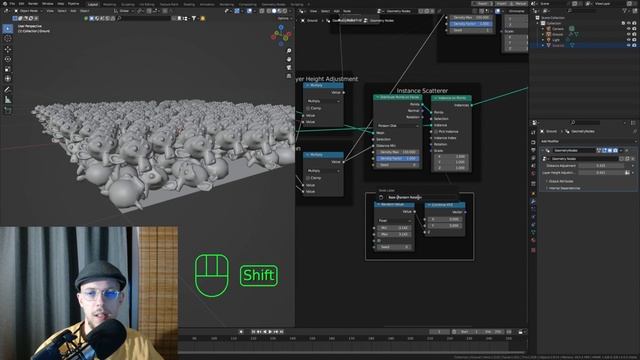Open the Edit menu
This screenshot has width=640, height=360.
pos(21,4)
